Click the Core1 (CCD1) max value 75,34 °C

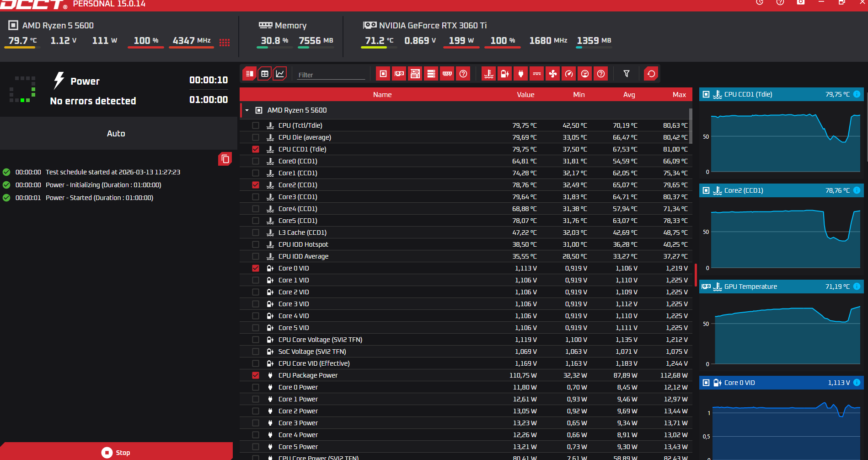click(675, 173)
